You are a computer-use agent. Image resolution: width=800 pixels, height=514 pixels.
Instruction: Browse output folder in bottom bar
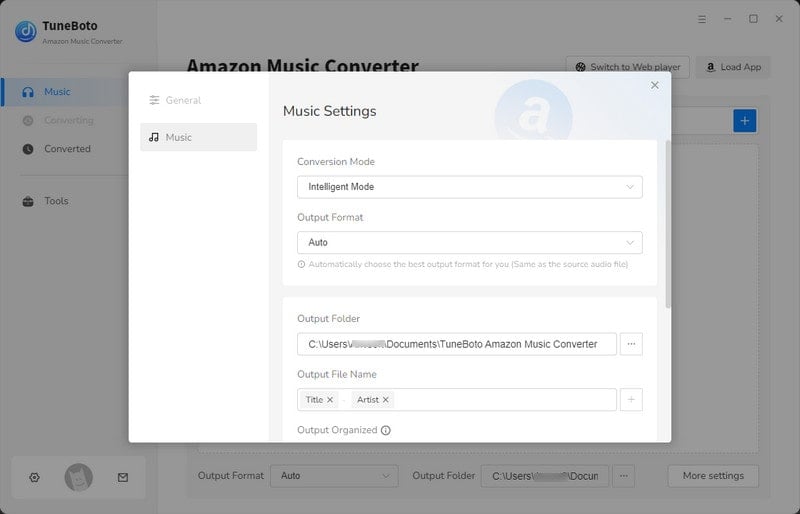point(623,476)
